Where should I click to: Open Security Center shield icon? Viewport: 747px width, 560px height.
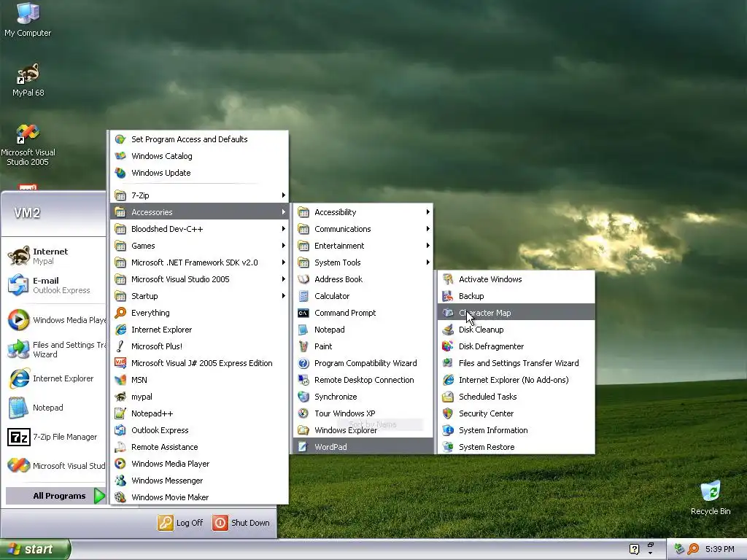click(x=447, y=413)
